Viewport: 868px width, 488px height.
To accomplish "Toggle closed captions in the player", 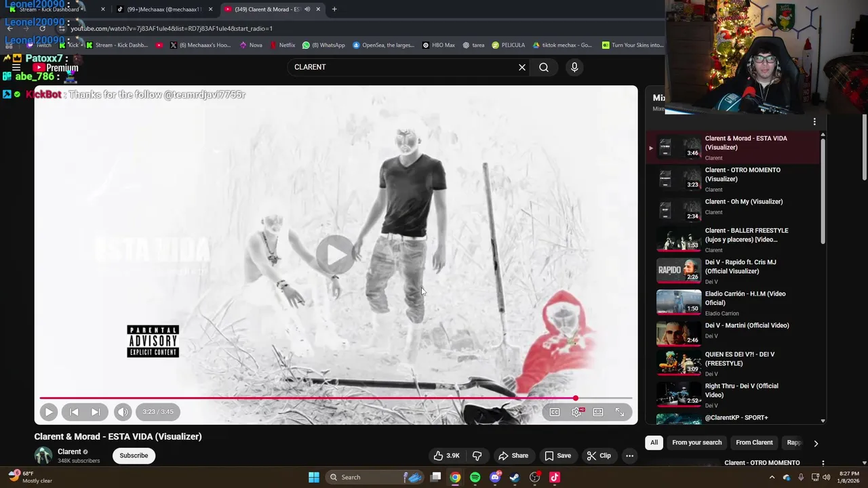I will [555, 411].
